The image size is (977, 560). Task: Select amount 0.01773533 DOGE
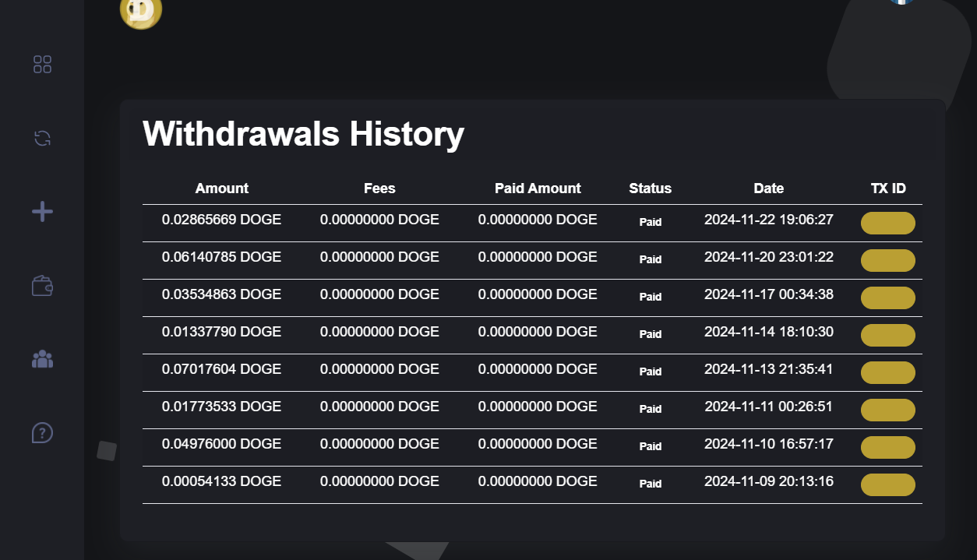coord(221,407)
